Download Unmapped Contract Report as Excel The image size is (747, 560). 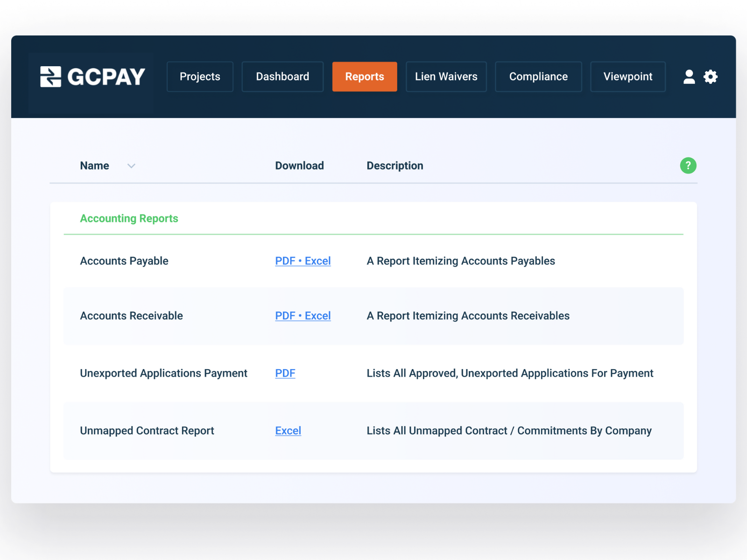(x=288, y=431)
